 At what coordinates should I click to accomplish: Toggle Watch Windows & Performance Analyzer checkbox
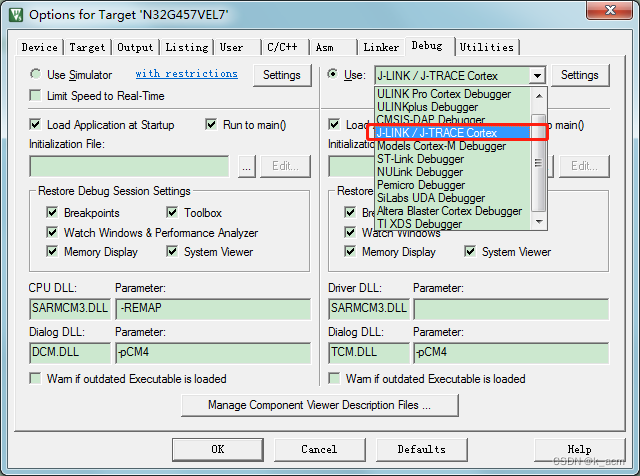coord(52,232)
